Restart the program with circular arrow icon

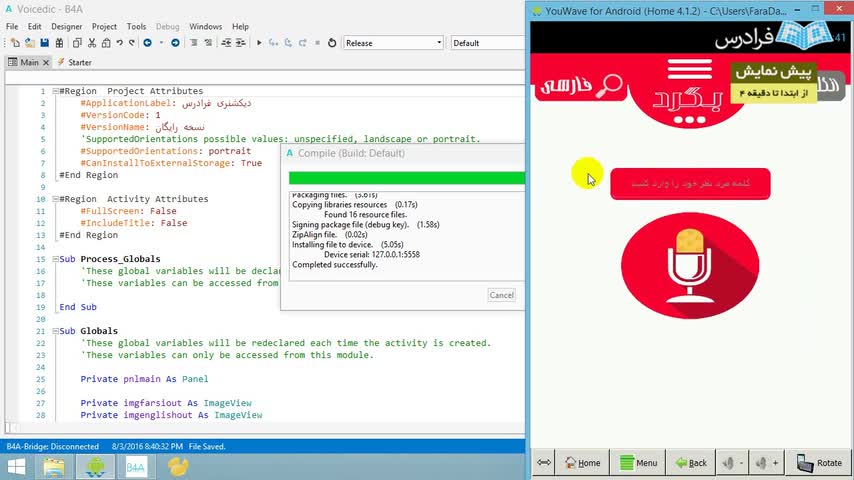tap(332, 43)
